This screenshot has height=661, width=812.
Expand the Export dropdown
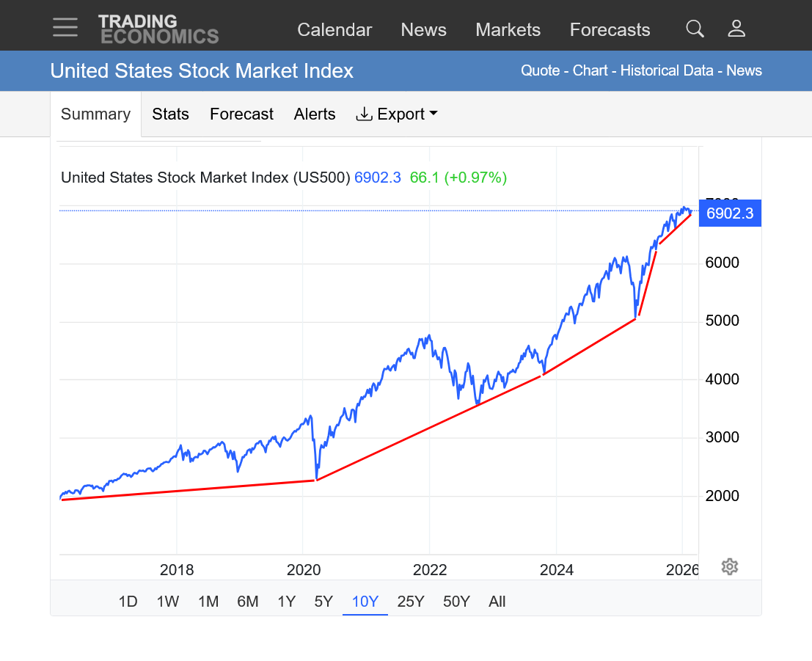point(397,114)
